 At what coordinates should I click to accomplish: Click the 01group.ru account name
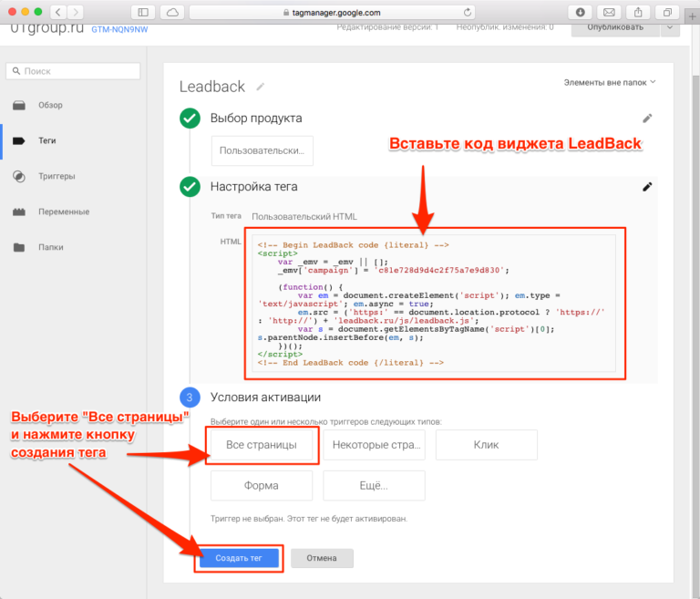pyautogui.click(x=46, y=28)
